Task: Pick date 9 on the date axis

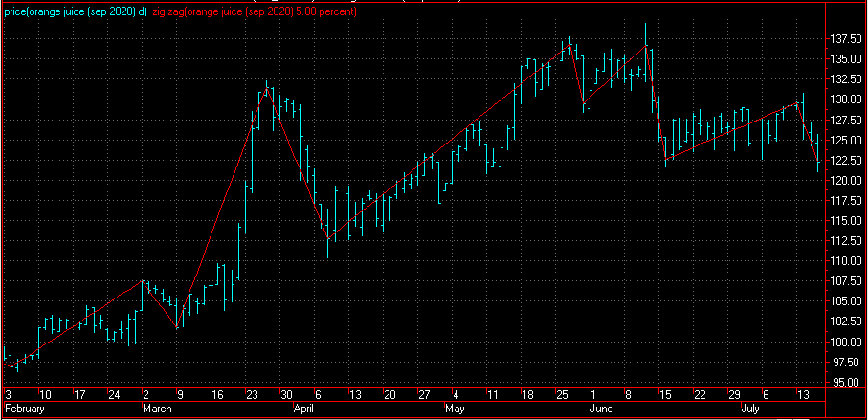Action: [x=181, y=395]
